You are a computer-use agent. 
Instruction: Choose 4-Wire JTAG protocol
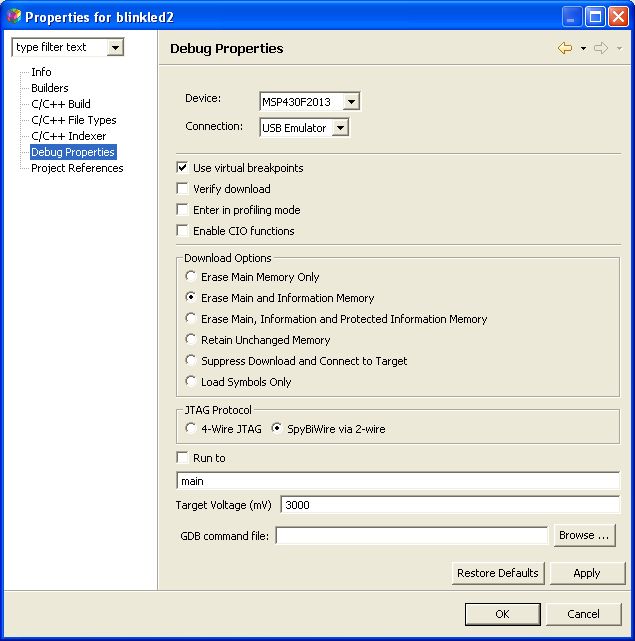tap(191, 428)
